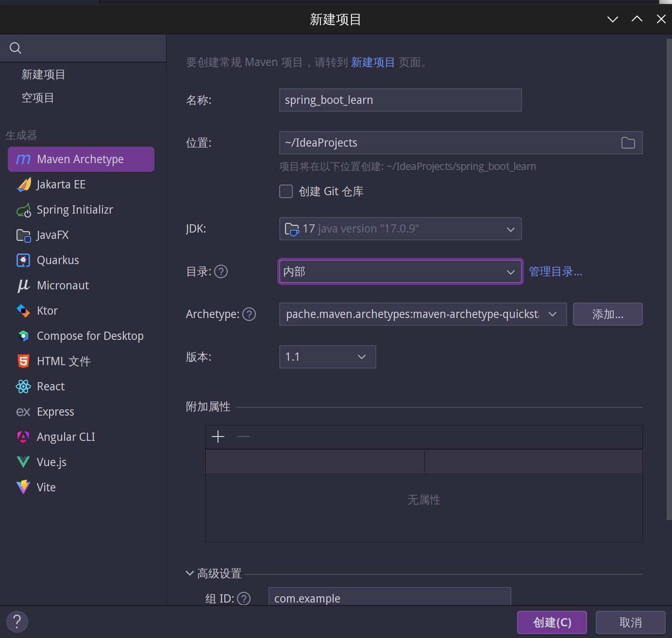This screenshot has height=638, width=672.
Task: Select the Vue.js generator icon
Action: tap(23, 462)
